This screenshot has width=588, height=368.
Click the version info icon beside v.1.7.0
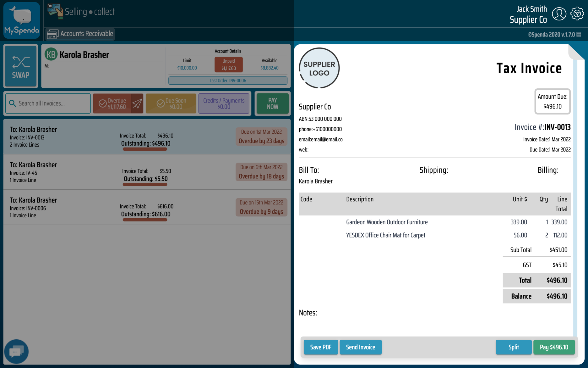pyautogui.click(x=579, y=34)
